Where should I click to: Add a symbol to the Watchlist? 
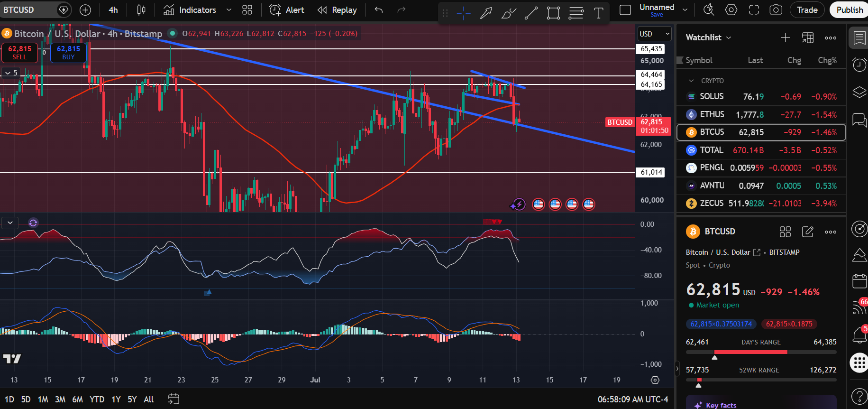click(786, 37)
